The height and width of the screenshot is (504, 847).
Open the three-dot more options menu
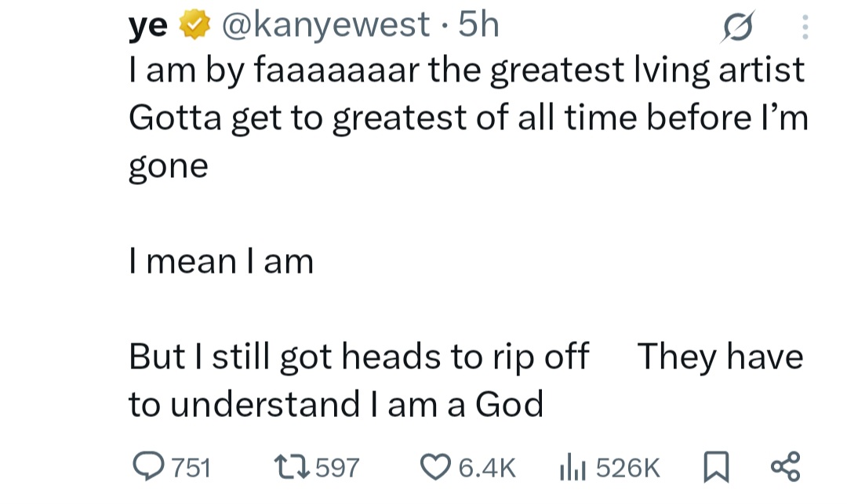pos(804,29)
